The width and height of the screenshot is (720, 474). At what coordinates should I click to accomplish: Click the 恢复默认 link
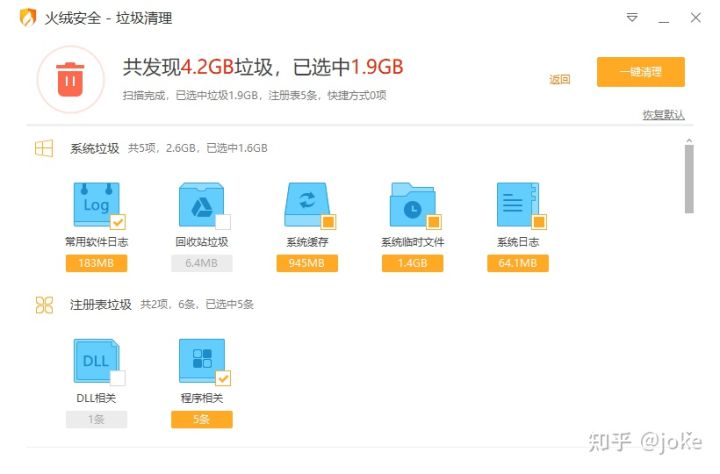[664, 115]
